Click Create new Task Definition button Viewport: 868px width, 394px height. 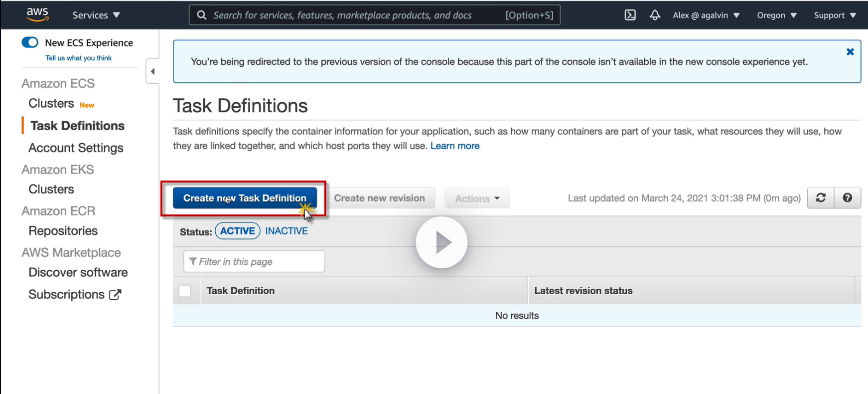click(x=245, y=198)
